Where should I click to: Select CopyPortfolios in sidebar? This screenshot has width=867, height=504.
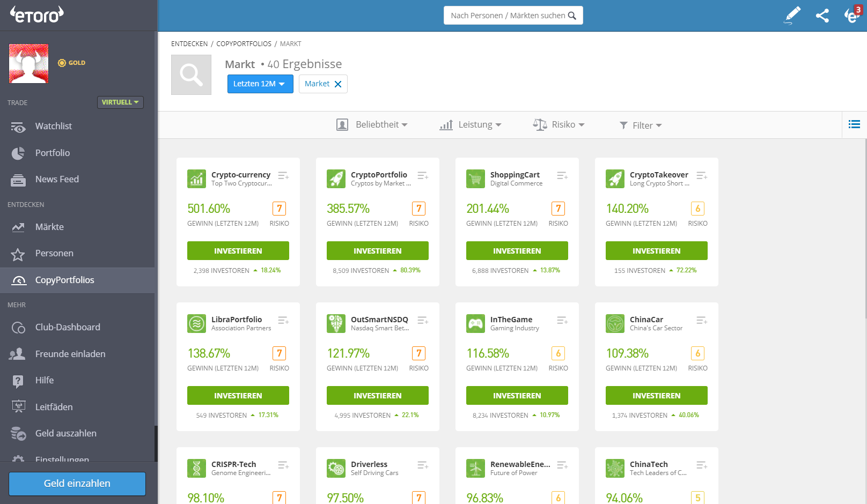[x=77, y=280]
